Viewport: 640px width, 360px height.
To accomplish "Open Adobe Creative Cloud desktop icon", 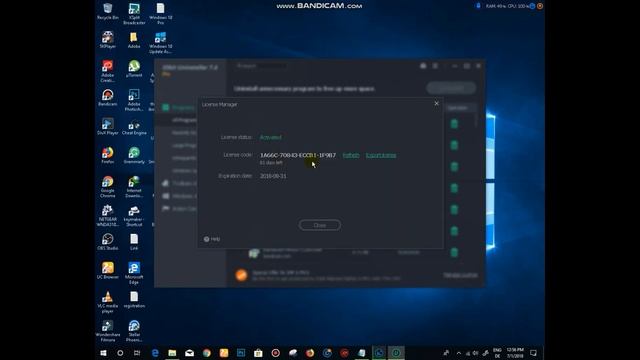I will pyautogui.click(x=108, y=71).
